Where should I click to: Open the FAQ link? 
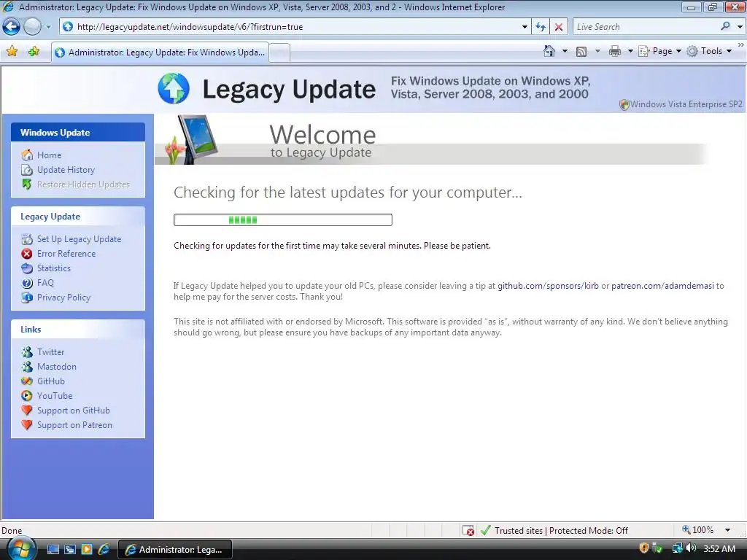pos(45,283)
